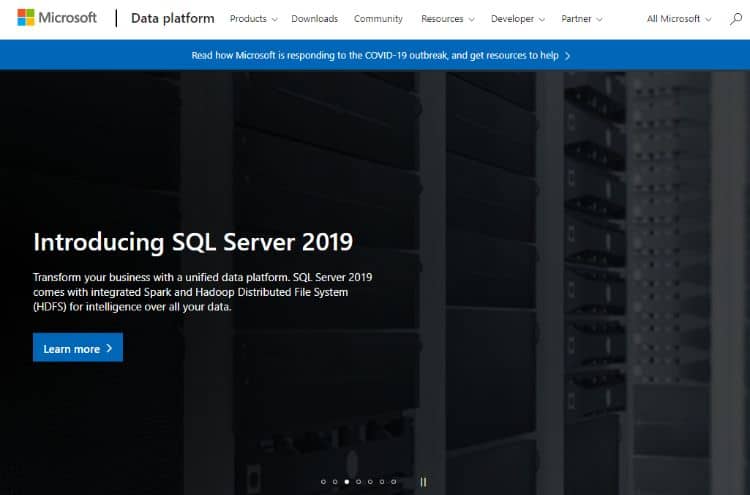Go to Data platform home

click(x=173, y=18)
